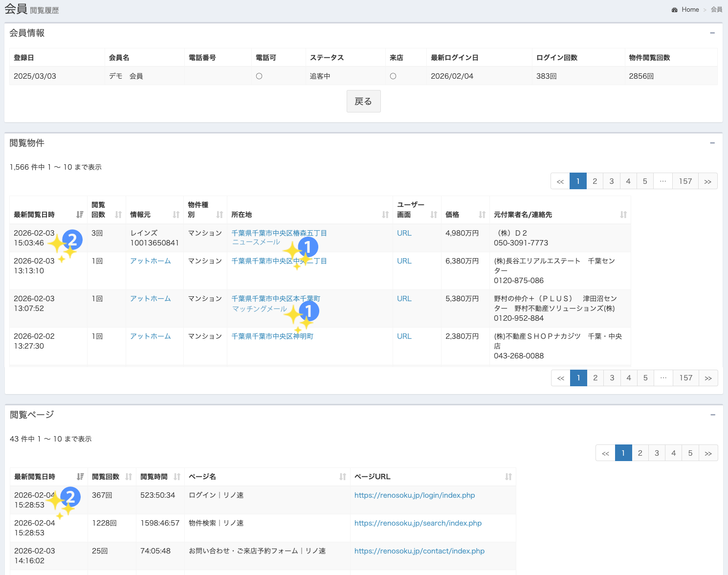This screenshot has height=575, width=728.
Task: Open the renosoku.jp login/index.php URL
Action: [x=415, y=495]
